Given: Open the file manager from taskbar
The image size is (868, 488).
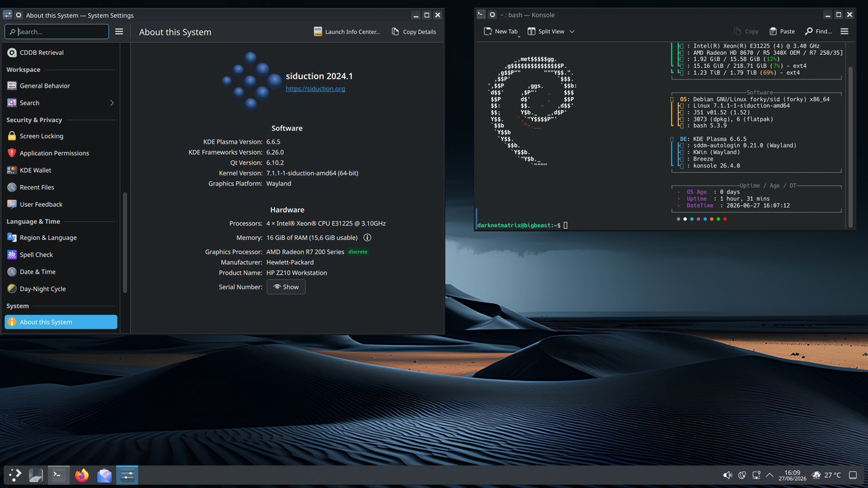Looking at the screenshot, I should (37, 476).
